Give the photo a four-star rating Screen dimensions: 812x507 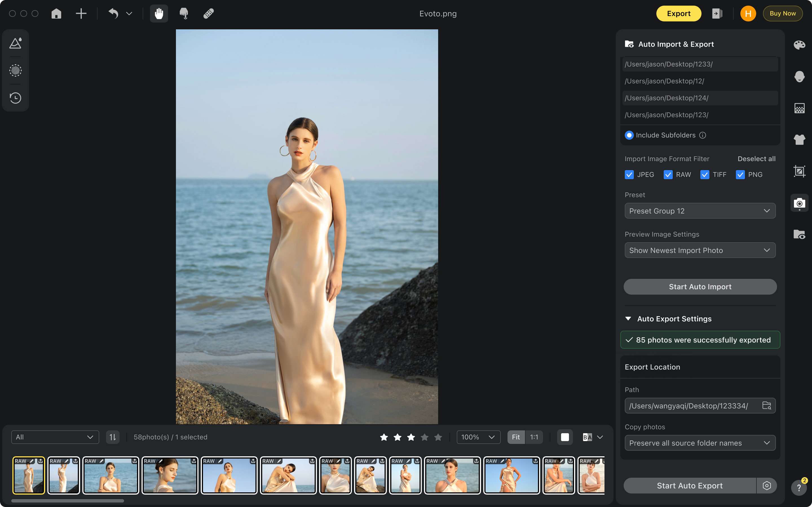425,437
